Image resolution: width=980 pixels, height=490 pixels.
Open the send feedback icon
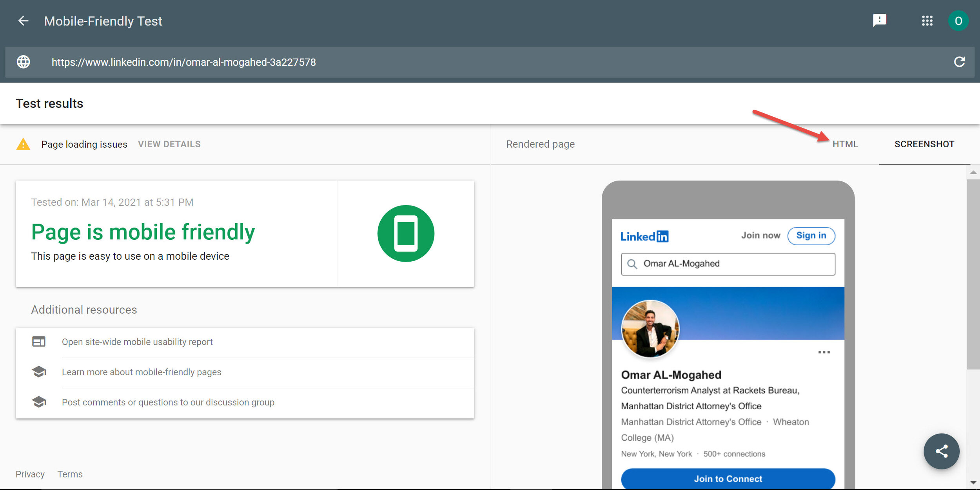(x=879, y=20)
